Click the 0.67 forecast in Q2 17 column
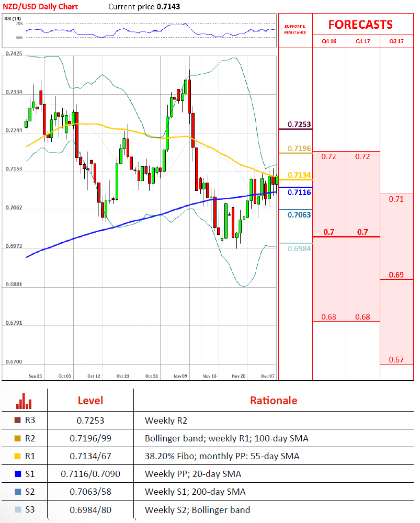Image resolution: width=420 pixels, height=523 pixels. click(x=396, y=360)
